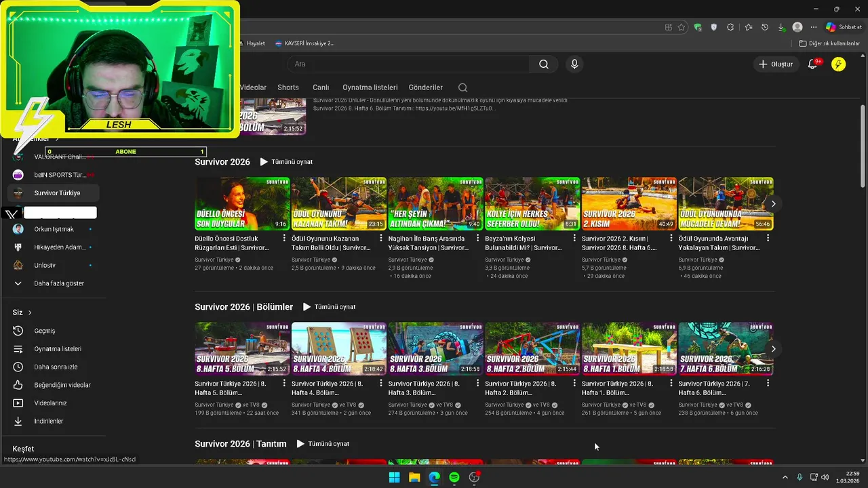Start voice search with the microphone icon
The width and height of the screenshot is (868, 488).
point(574,64)
